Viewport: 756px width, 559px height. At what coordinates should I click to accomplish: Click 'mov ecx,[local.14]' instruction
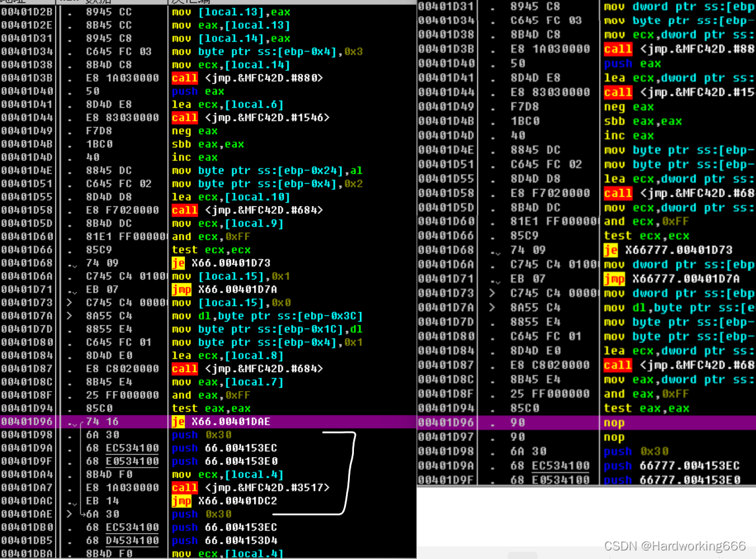pos(231,65)
